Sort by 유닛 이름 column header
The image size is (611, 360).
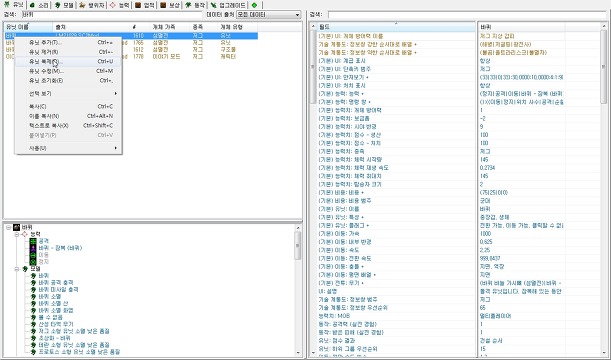click(28, 27)
